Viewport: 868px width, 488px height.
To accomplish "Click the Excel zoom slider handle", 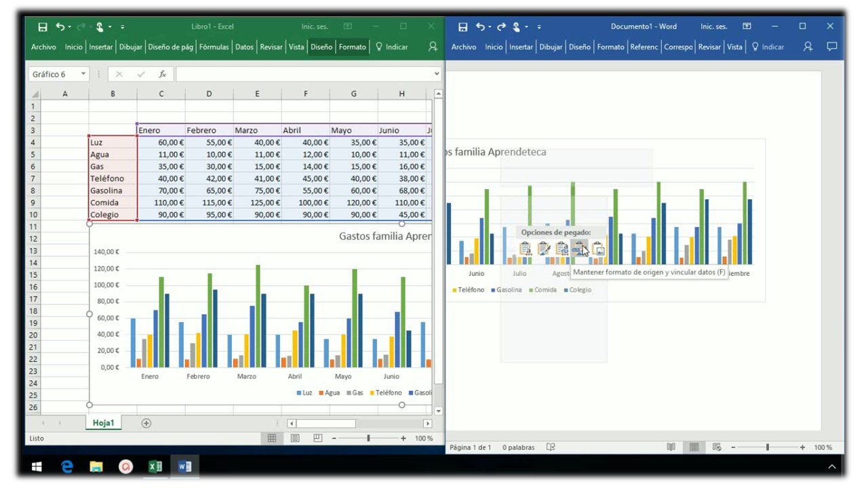I will point(368,439).
